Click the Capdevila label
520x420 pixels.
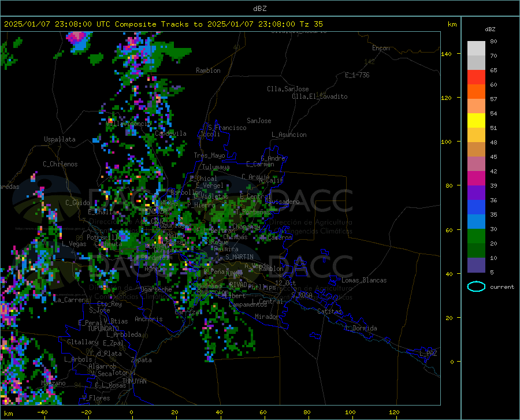[170, 133]
